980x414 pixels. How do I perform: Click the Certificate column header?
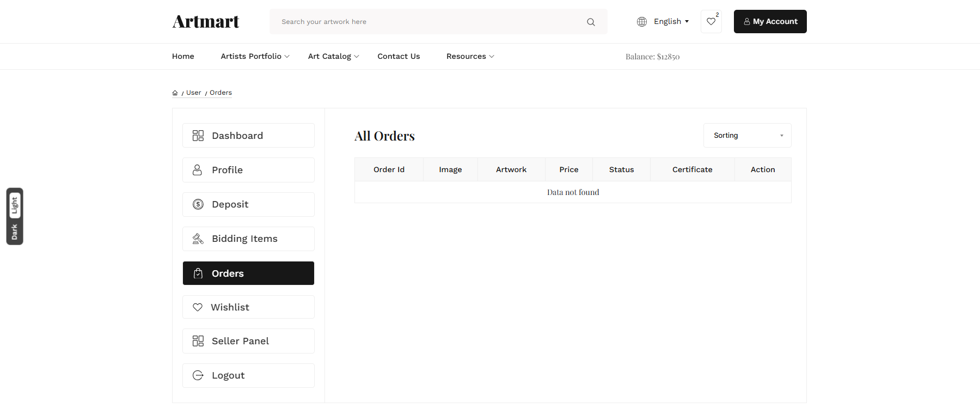[693, 169]
